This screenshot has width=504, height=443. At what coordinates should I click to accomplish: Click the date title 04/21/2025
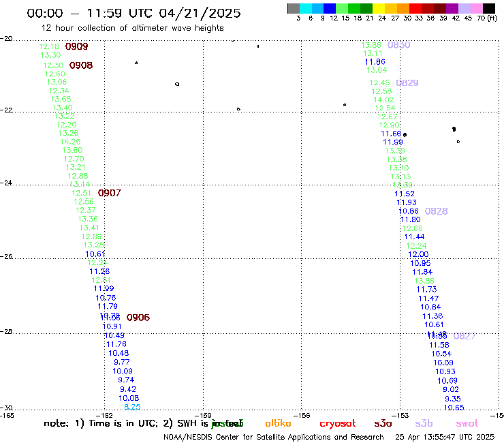pyautogui.click(x=200, y=14)
